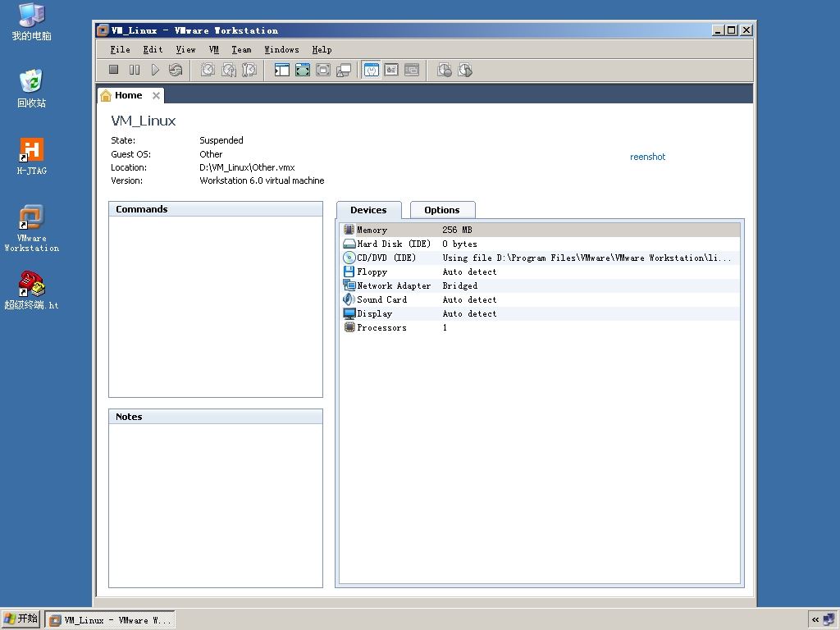
Task: Click the VMware icon in the title bar
Action: [103, 30]
